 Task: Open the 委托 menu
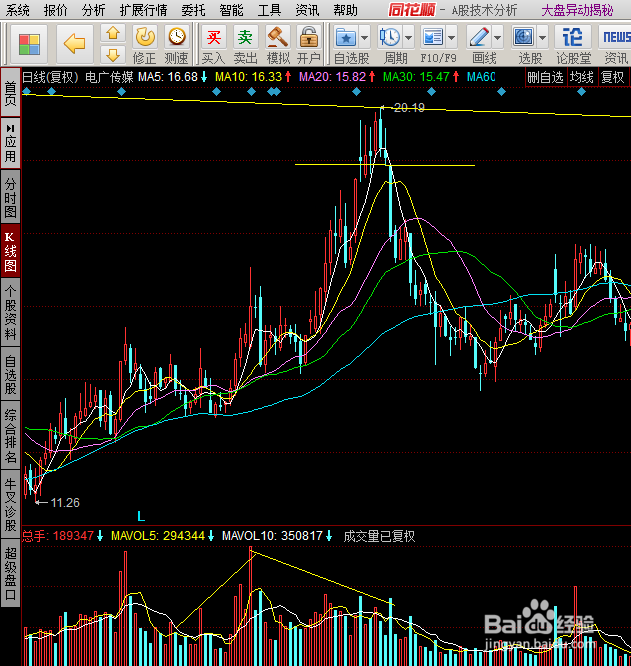[193, 10]
